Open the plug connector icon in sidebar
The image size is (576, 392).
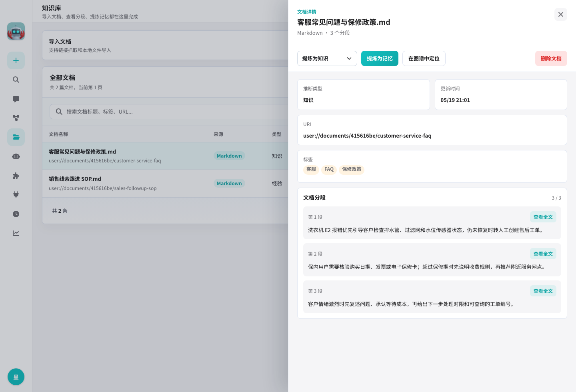16,195
